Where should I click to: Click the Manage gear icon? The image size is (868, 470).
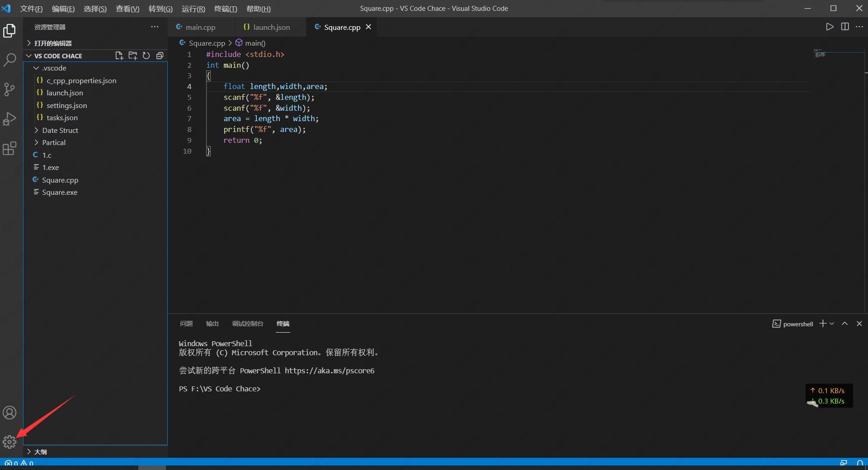(x=9, y=442)
